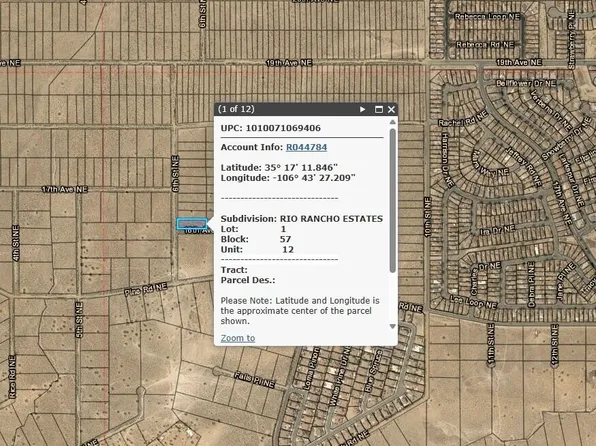Click popup scrollbar up arrow

(393, 122)
